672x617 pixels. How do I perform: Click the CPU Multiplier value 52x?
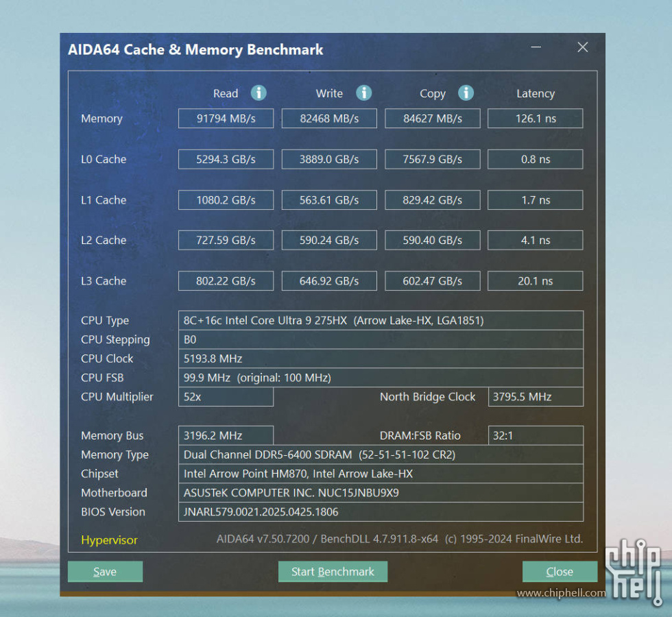point(226,397)
